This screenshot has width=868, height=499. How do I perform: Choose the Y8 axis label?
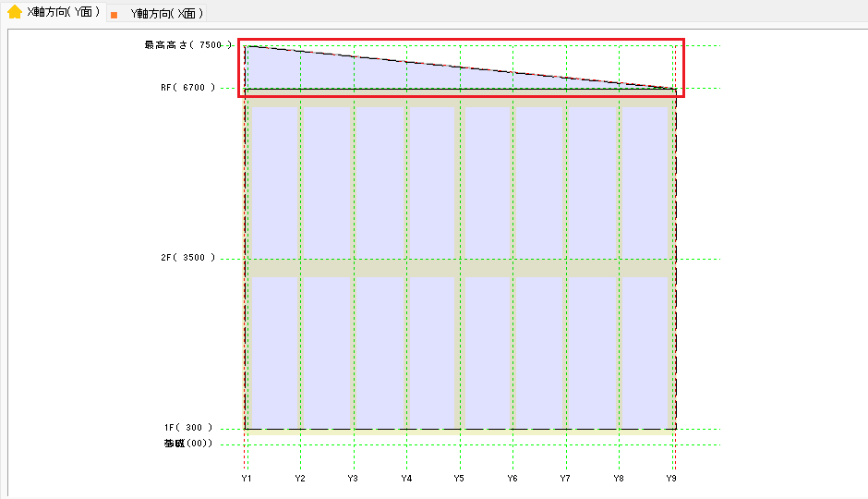tap(619, 479)
